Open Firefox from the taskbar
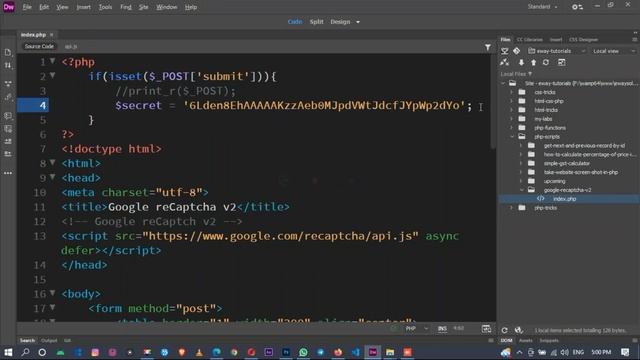 coord(338,352)
